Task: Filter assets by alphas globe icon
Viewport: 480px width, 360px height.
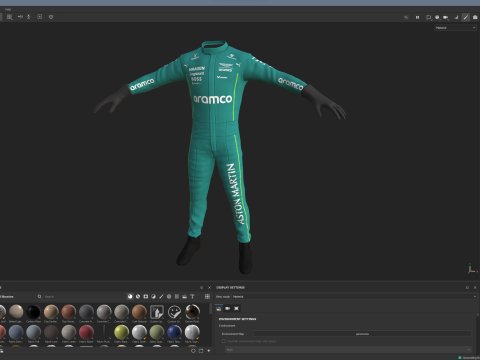Action: coord(169,296)
